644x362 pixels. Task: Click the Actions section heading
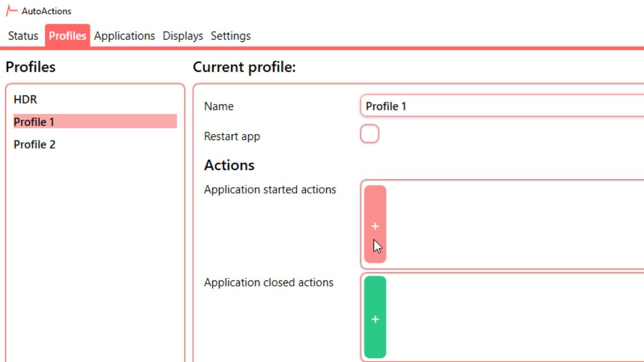(229, 165)
